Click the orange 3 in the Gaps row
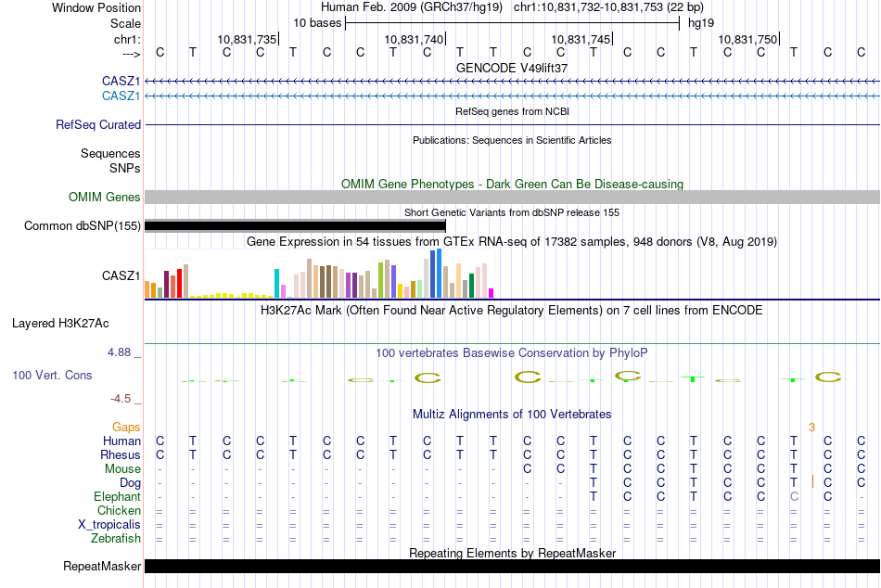Image resolution: width=881 pixels, height=588 pixels. [811, 427]
